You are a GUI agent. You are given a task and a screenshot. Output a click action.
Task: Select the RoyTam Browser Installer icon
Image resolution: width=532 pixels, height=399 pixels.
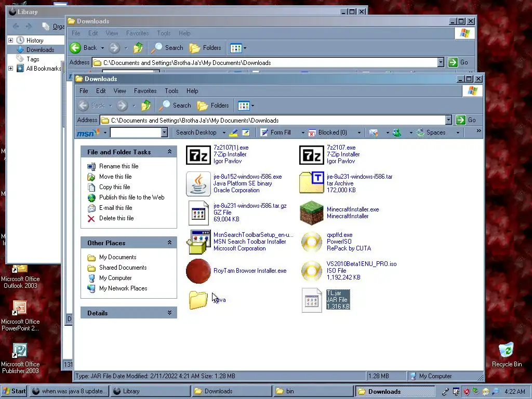[198, 271]
